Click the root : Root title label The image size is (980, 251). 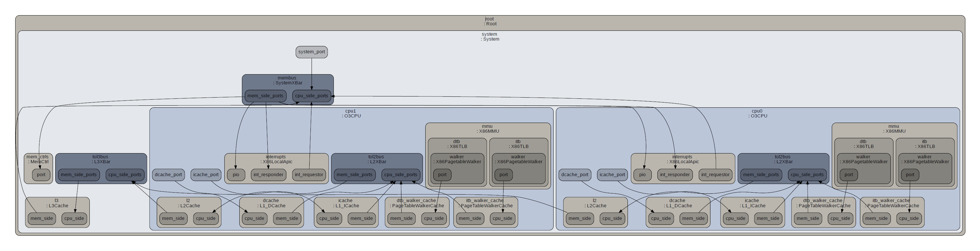[x=490, y=21]
